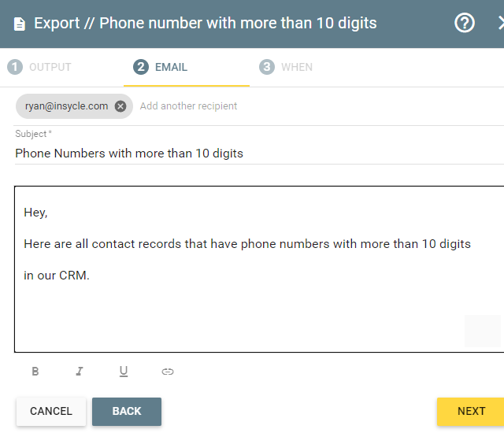Focus the Add another recipient field
The width and height of the screenshot is (504, 433).
tap(320, 106)
